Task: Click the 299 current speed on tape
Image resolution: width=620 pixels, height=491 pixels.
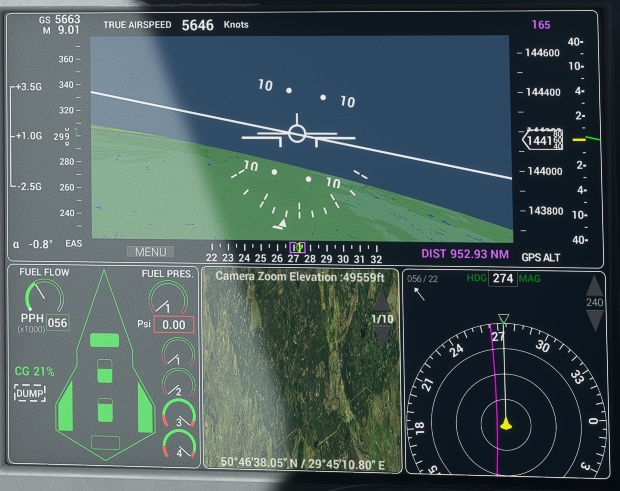Action: [x=61, y=136]
